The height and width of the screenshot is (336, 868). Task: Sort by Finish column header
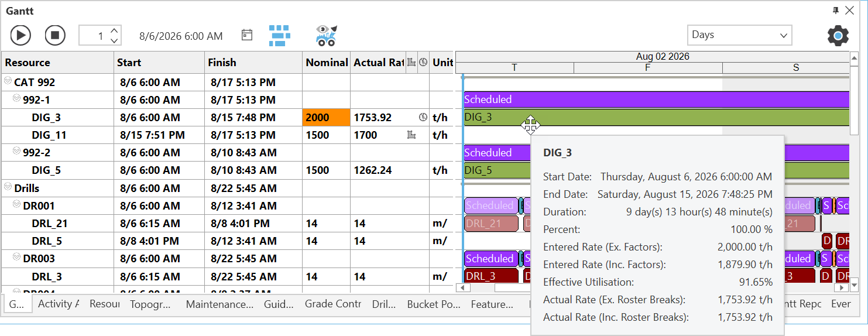(x=253, y=63)
